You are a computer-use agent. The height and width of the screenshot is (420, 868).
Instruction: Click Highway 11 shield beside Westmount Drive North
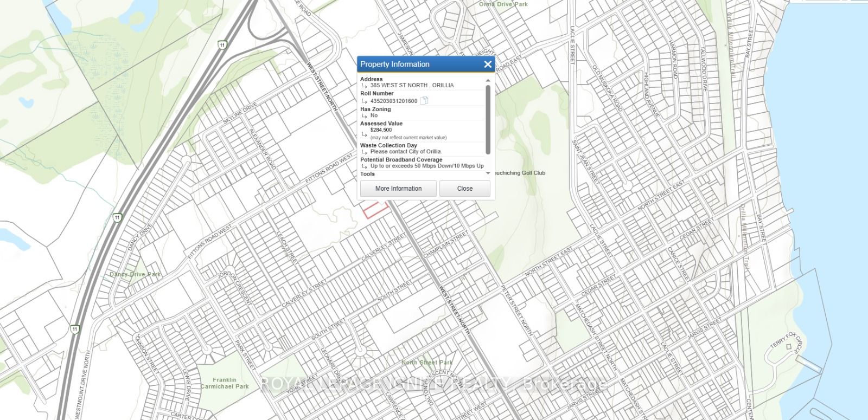click(x=74, y=329)
